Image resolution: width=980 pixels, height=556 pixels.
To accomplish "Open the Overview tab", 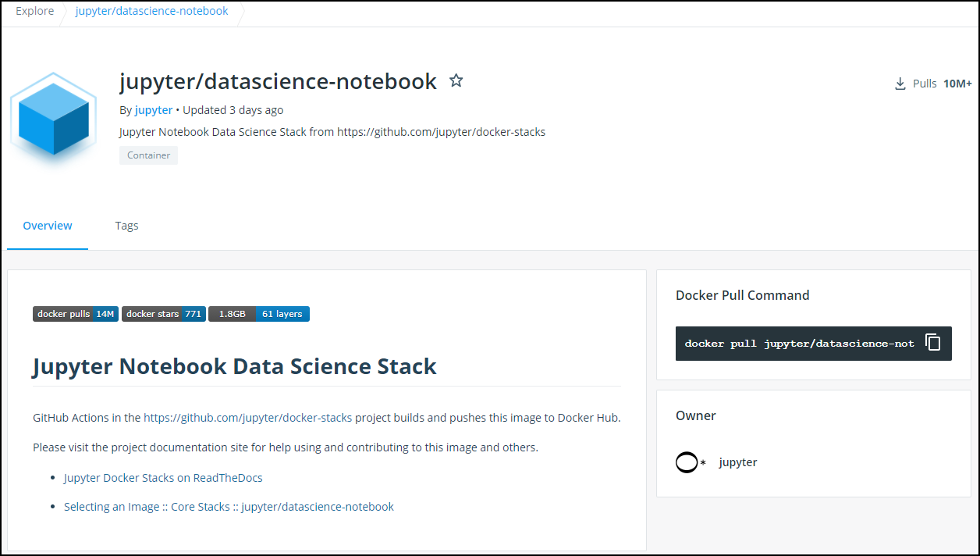I will pyautogui.click(x=48, y=226).
